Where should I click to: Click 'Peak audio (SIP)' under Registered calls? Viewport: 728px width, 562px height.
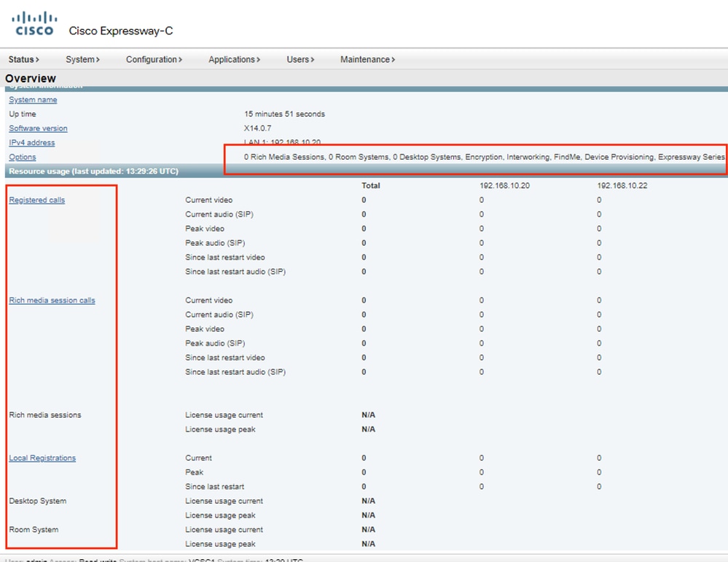coord(215,243)
